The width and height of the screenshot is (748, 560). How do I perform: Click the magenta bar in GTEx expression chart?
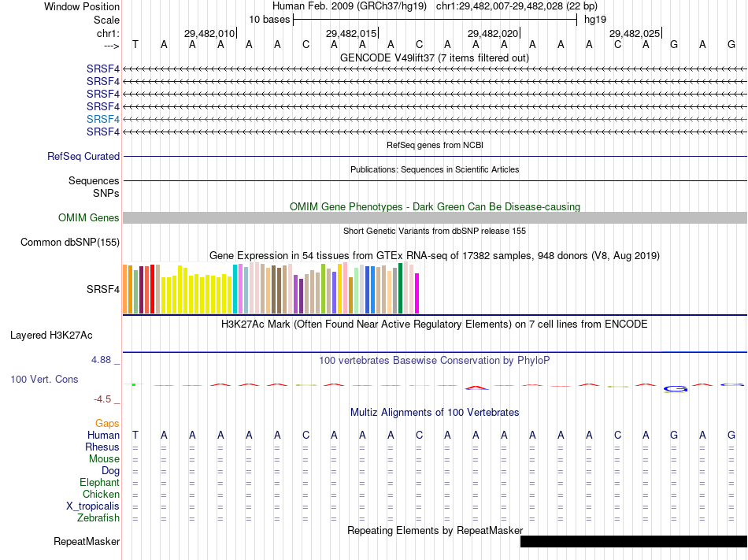[x=417, y=293]
